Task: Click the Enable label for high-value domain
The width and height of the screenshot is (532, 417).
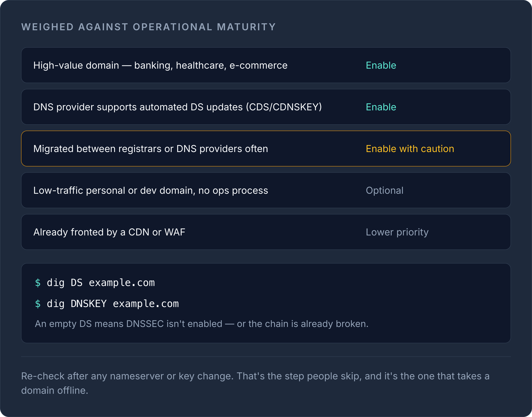Action: [381, 66]
